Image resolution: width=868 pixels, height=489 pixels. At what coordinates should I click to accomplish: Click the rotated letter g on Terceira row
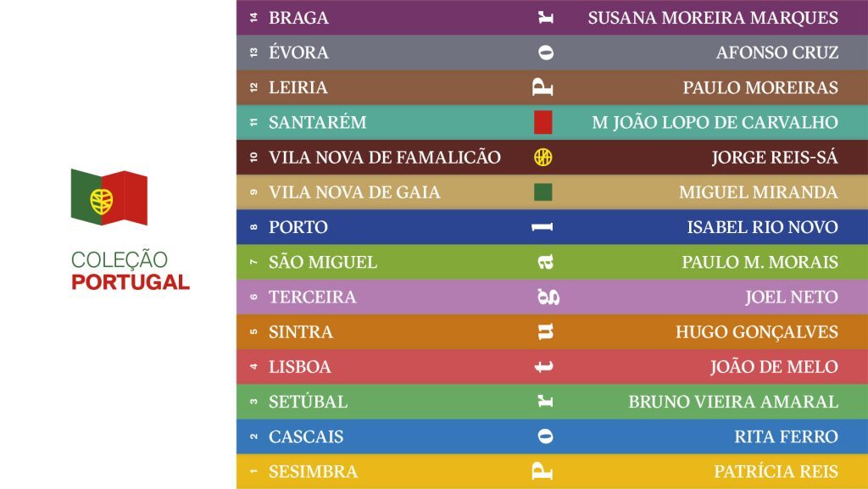point(548,297)
